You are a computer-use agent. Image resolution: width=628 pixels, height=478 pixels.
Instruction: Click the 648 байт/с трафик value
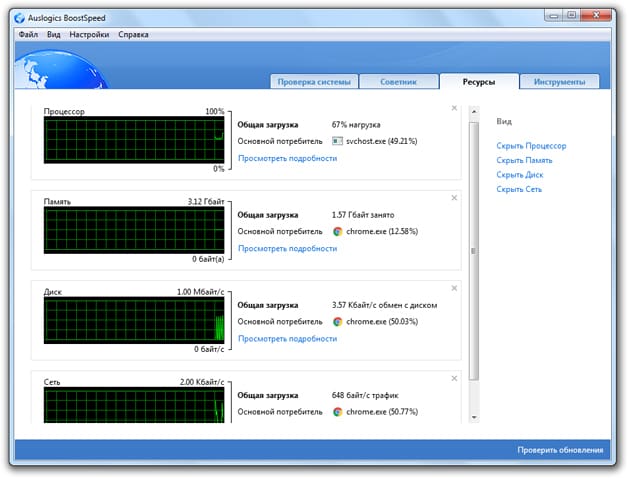[x=365, y=395]
